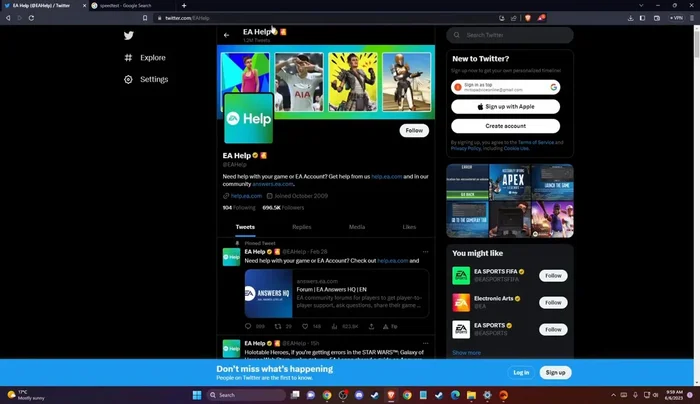
Task: Open help.ea.com link beside the link icon
Action: tap(246, 196)
